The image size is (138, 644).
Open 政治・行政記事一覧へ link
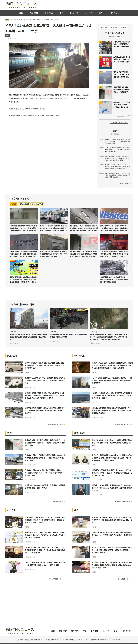[123, 501]
